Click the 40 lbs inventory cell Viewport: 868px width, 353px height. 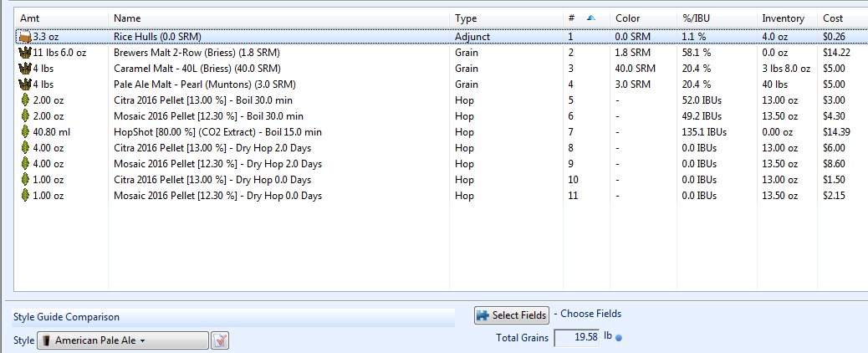[x=775, y=84]
